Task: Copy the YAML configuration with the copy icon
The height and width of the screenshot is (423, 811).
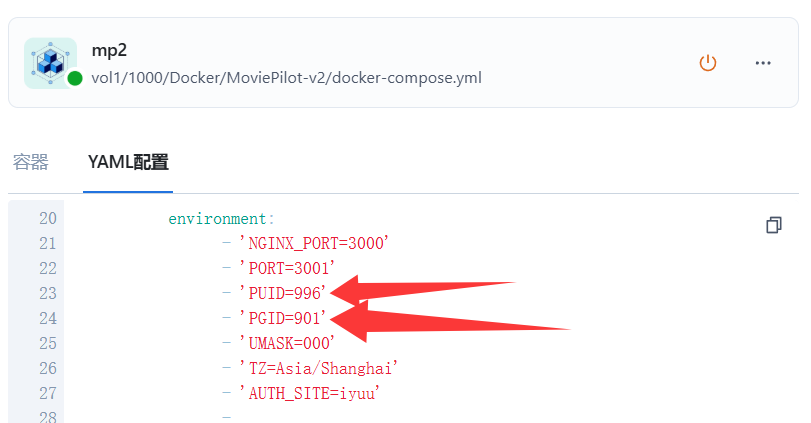Action: [774, 225]
